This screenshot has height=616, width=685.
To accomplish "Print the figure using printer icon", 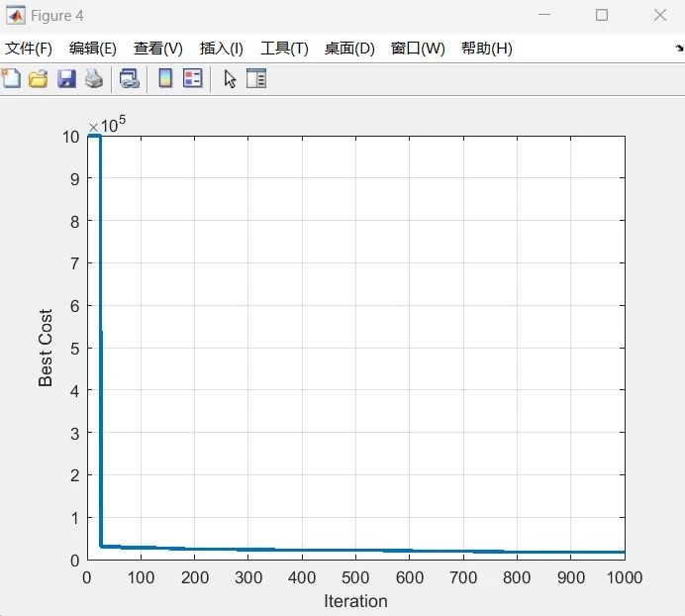I will tap(94, 78).
